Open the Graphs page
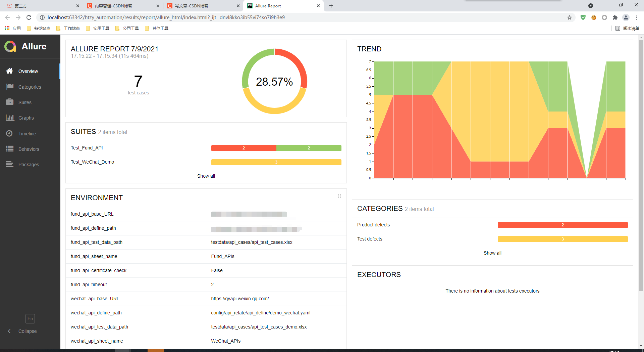This screenshot has width=644, height=352. pyautogui.click(x=30, y=118)
